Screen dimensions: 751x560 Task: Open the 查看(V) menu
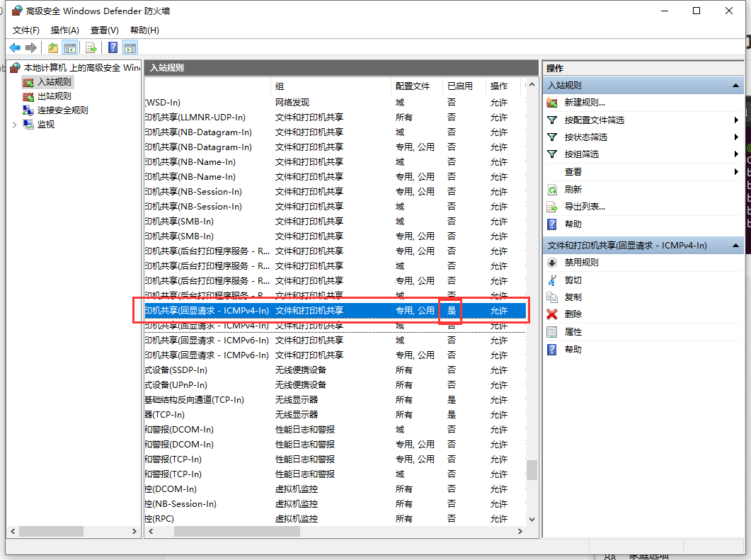coord(105,30)
